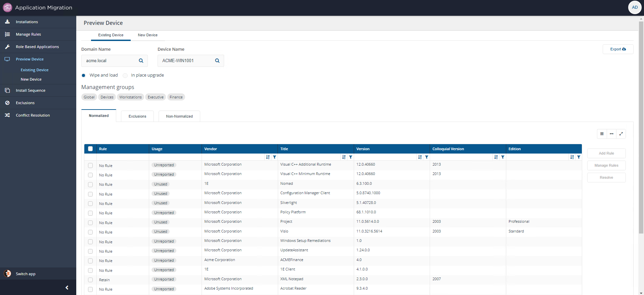This screenshot has width=644, height=295.
Task: Click the Rule column header
Action: point(123,149)
